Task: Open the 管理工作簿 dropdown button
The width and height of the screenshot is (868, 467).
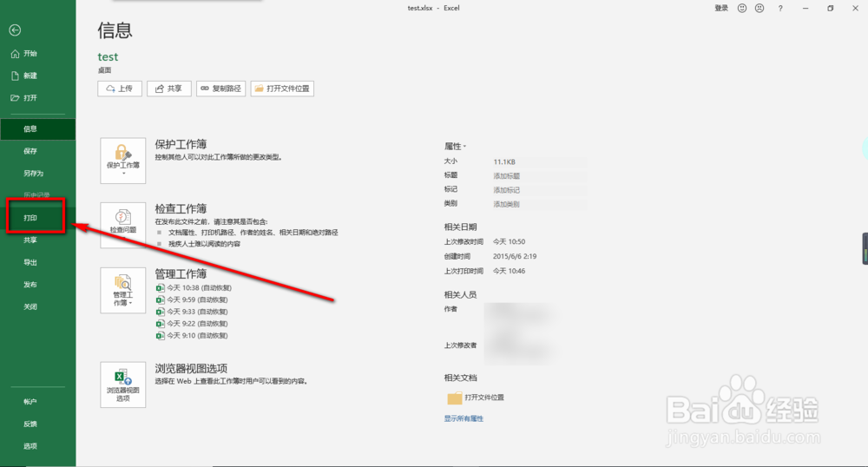Action: pyautogui.click(x=123, y=291)
